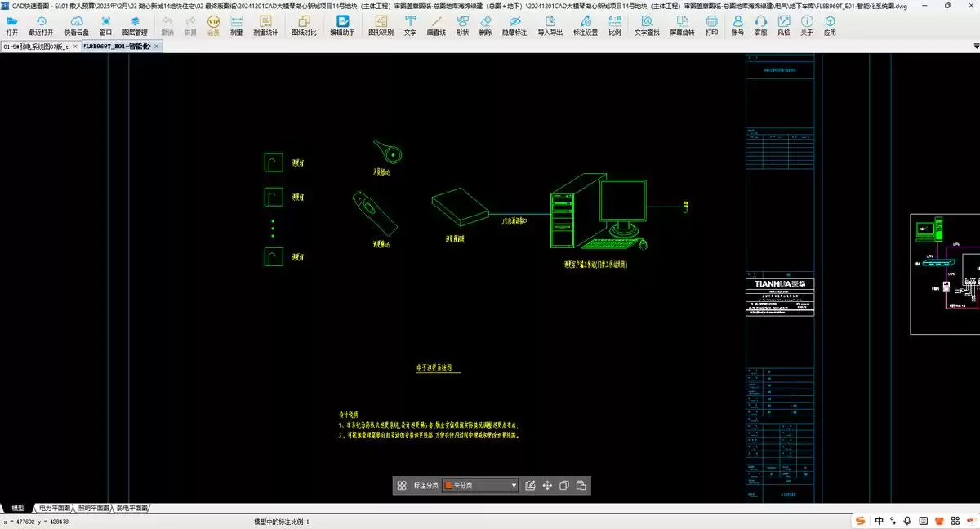Open 图层管理 layer manager

point(136,25)
